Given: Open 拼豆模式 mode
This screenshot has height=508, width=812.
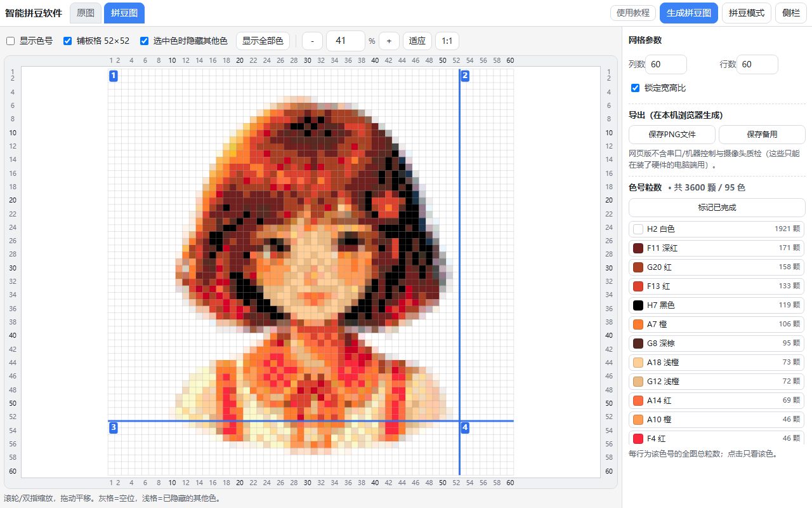Looking at the screenshot, I should [x=747, y=13].
